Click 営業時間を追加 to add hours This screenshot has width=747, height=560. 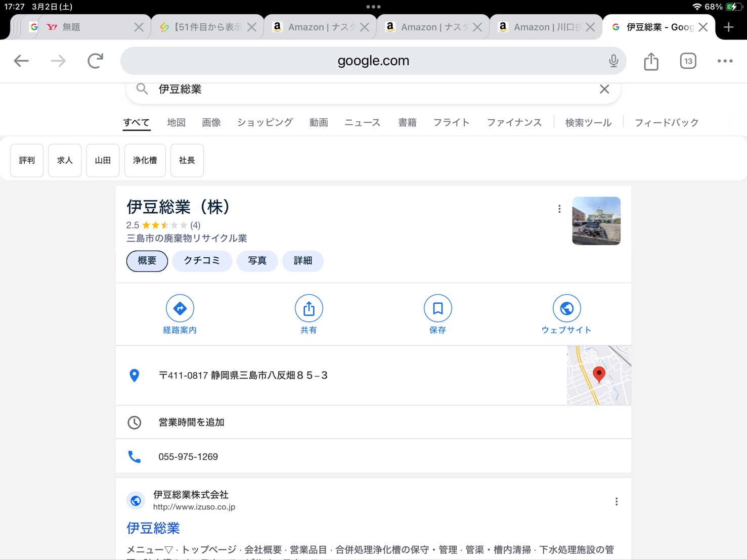192,423
